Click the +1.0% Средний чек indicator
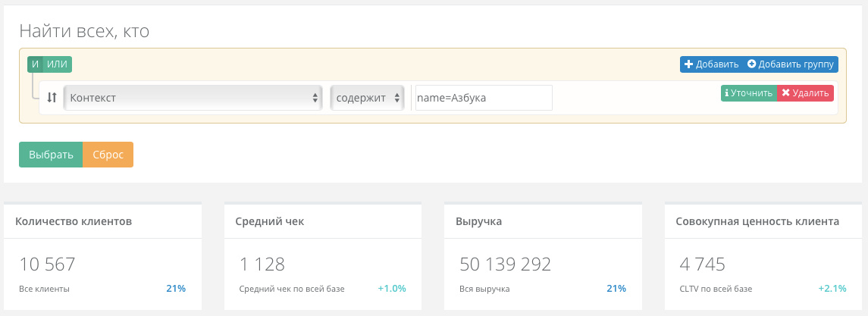The width and height of the screenshot is (868, 316). 392,288
